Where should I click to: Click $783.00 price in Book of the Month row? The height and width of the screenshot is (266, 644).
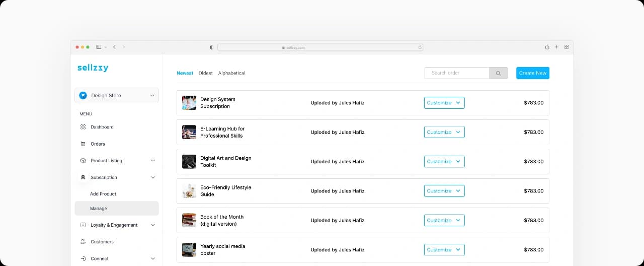534,220
